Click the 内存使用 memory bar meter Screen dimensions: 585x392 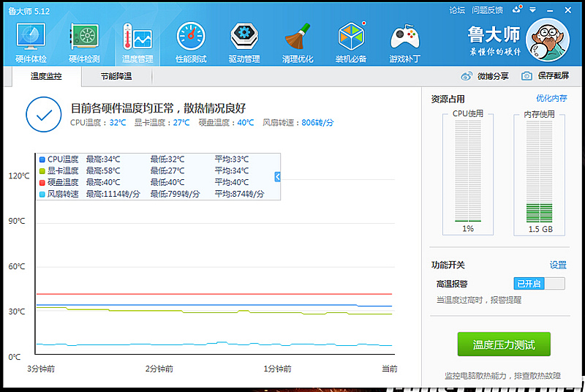539,171
